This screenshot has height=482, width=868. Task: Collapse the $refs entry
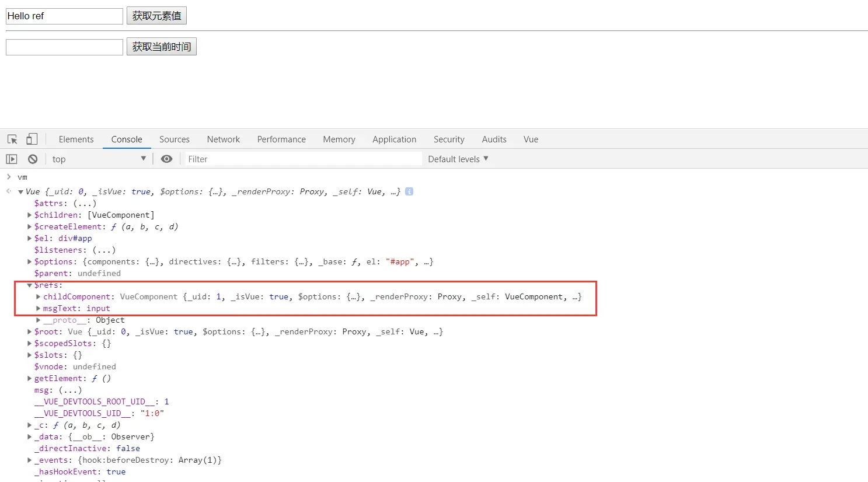(x=30, y=285)
